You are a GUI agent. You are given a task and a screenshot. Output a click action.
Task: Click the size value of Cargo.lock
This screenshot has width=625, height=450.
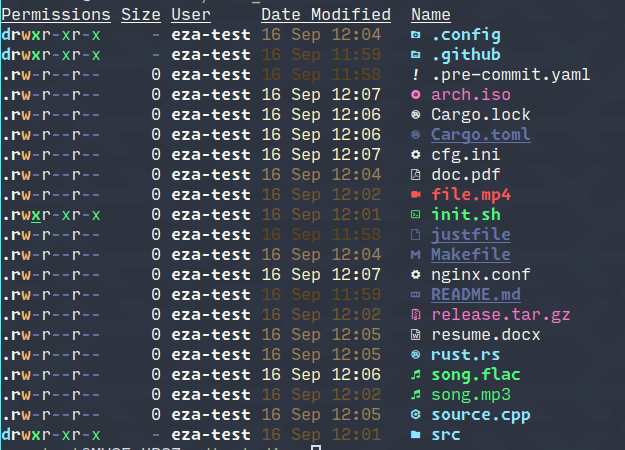156,115
